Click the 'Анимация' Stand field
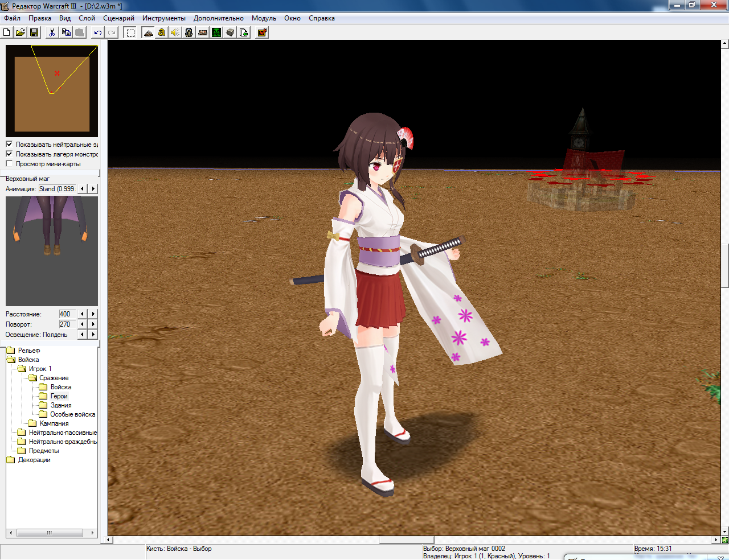 pyautogui.click(x=57, y=189)
